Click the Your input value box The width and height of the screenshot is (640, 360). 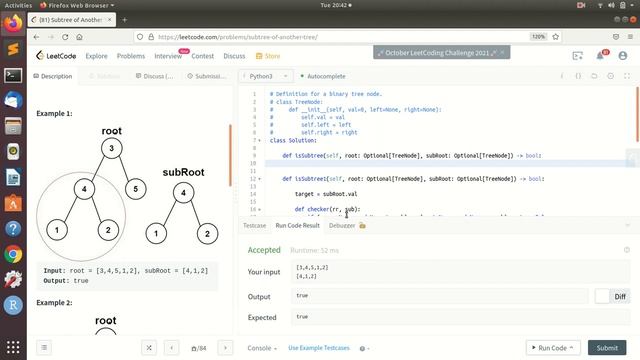460,272
